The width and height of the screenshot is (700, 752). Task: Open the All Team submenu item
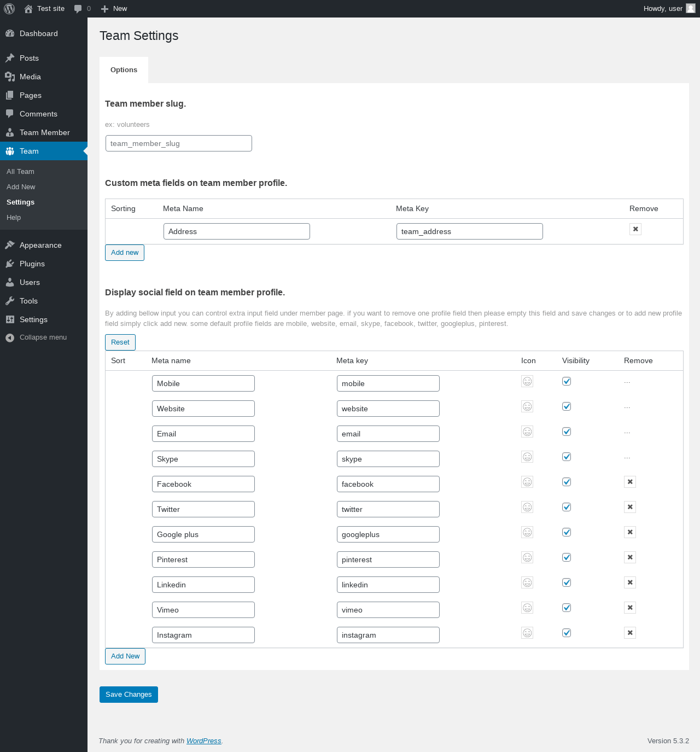click(44, 172)
